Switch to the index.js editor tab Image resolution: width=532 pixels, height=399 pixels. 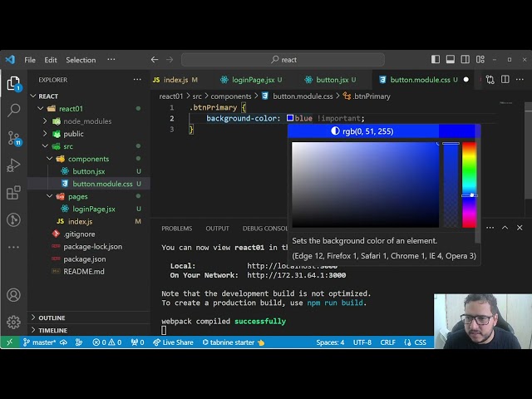coord(175,80)
